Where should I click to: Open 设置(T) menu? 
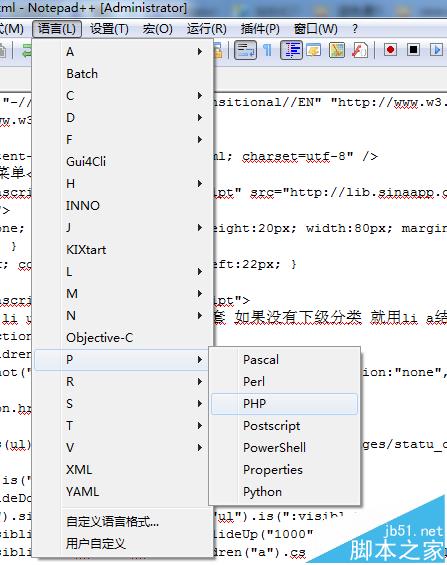pyautogui.click(x=109, y=28)
